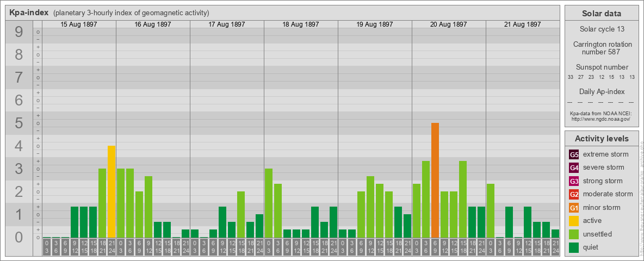The image size is (644, 261).
Task: Click the 0-3 bar on 18 Aug 1897
Action: tap(269, 203)
